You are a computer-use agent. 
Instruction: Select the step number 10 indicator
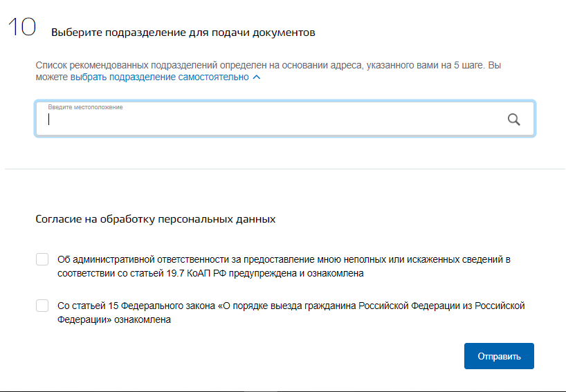(x=22, y=27)
